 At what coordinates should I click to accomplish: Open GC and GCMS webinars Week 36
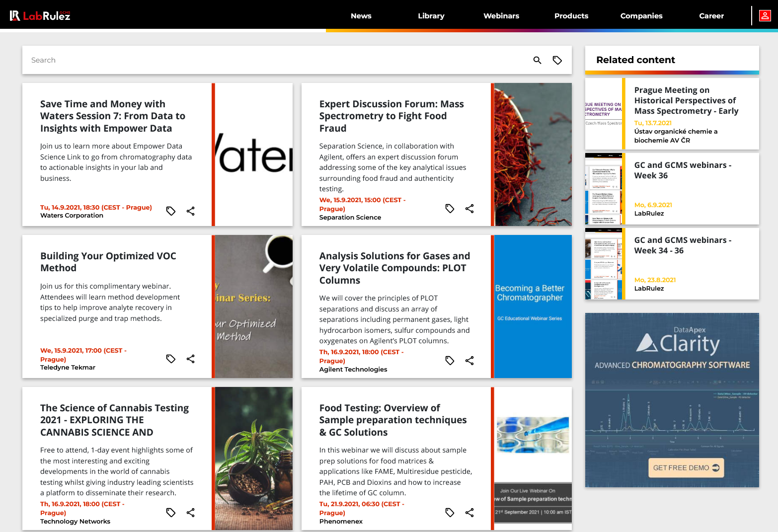tap(683, 170)
